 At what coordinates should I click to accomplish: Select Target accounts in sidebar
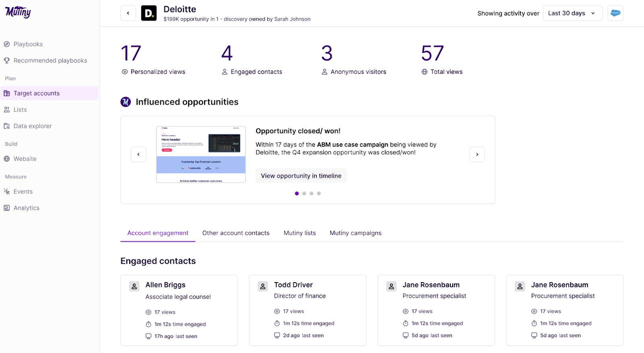[x=49, y=93]
